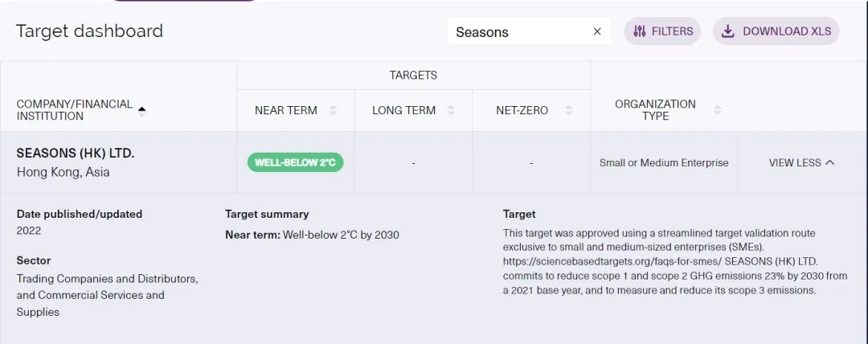Collapse row with View Less
Viewport: 868px width, 344px height.
pyautogui.click(x=800, y=162)
